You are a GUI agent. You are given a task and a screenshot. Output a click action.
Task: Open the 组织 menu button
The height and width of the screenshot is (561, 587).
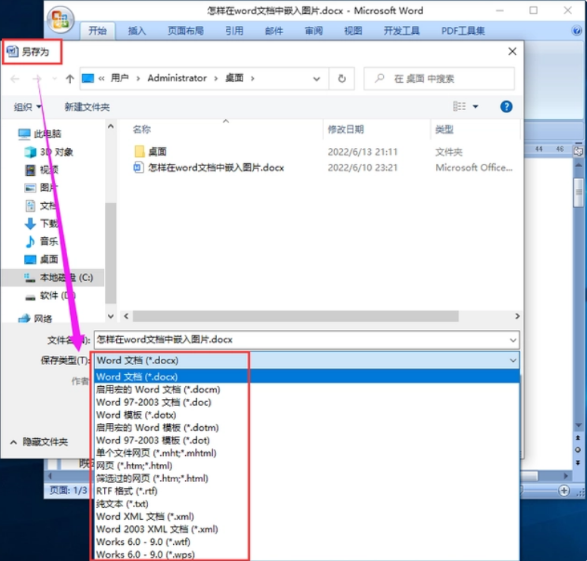tap(27, 107)
